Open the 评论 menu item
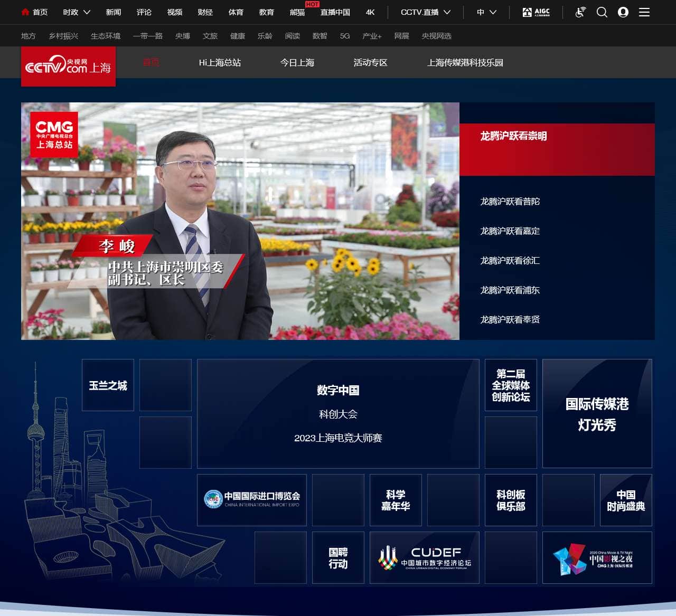Viewport: 676px width, 616px height. point(144,12)
